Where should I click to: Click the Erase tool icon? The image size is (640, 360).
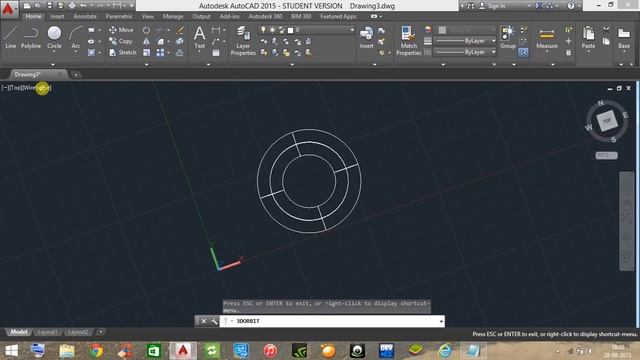(180, 30)
